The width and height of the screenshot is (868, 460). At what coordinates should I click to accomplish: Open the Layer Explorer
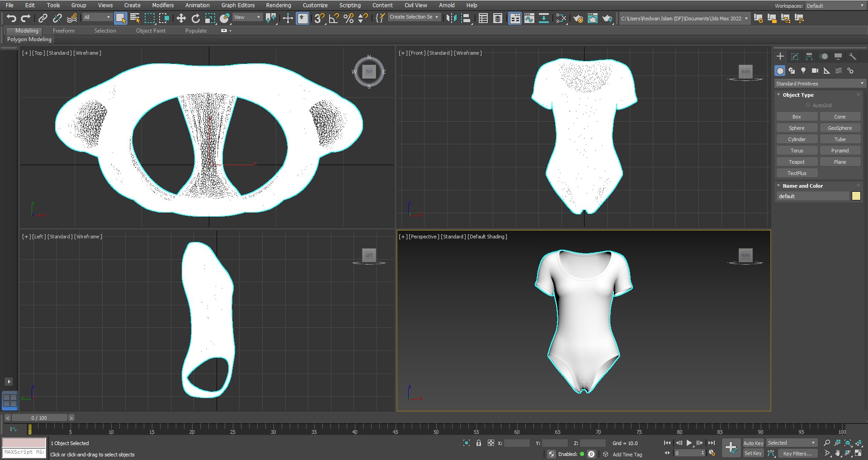click(498, 18)
